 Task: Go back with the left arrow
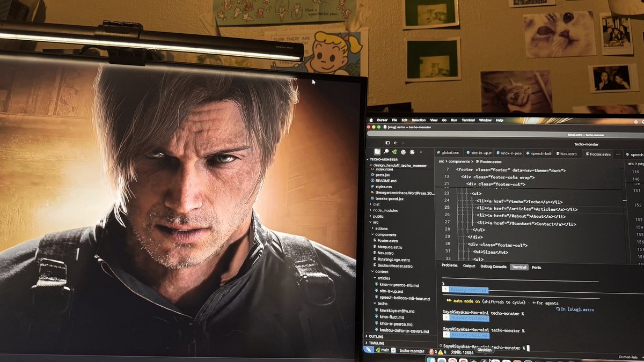coord(396,143)
